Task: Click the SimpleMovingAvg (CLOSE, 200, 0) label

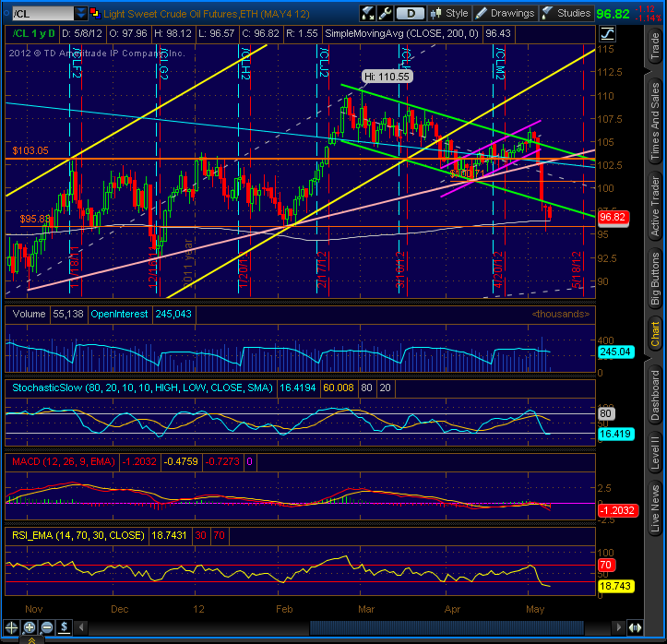Action: tap(401, 33)
